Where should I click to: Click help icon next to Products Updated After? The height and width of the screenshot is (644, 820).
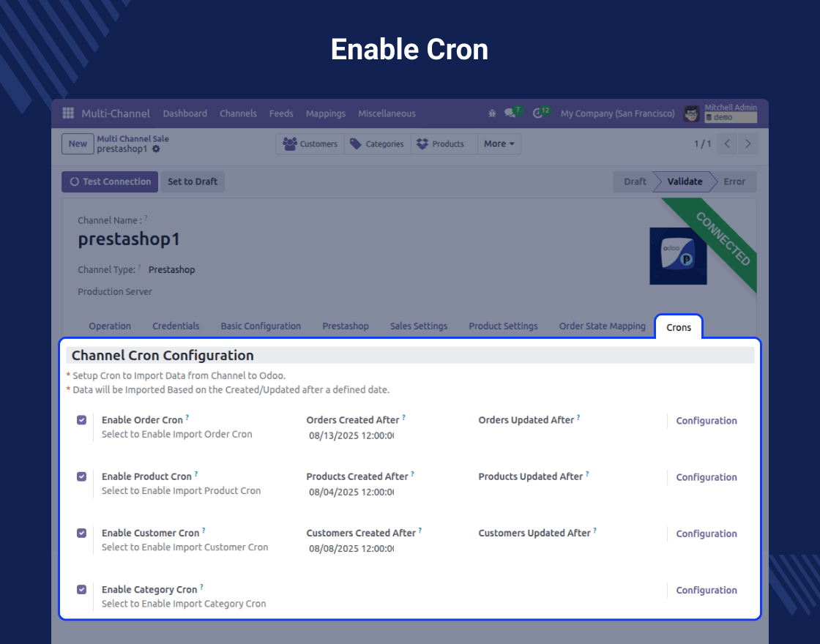(x=587, y=473)
